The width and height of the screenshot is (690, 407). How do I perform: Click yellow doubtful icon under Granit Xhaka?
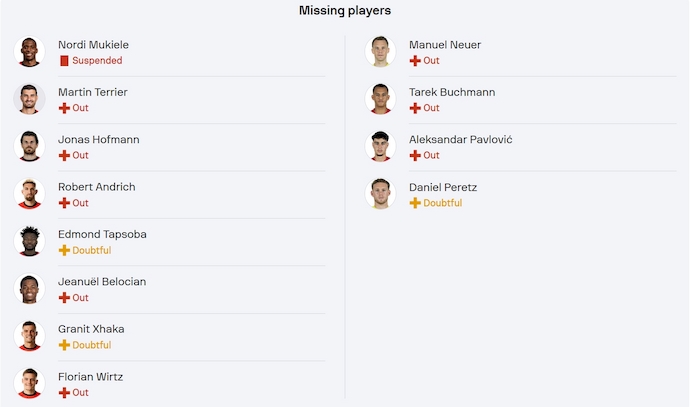tap(64, 345)
